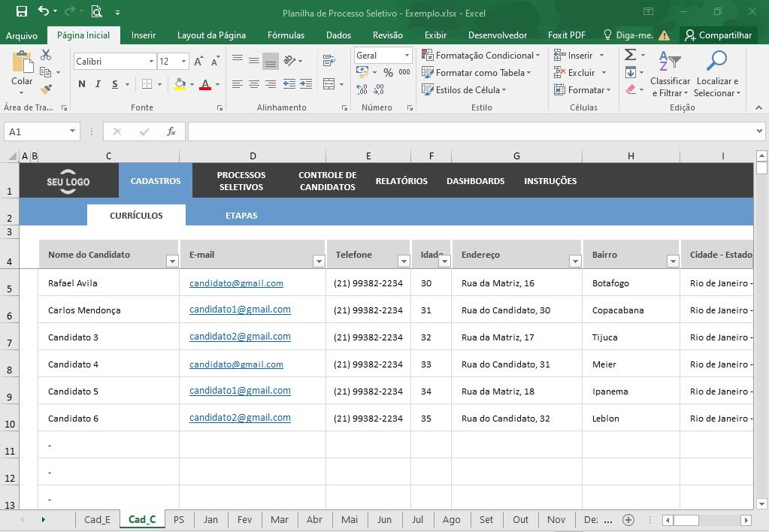Apply thousands separator format
This screenshot has height=532, width=769.
[404, 72]
